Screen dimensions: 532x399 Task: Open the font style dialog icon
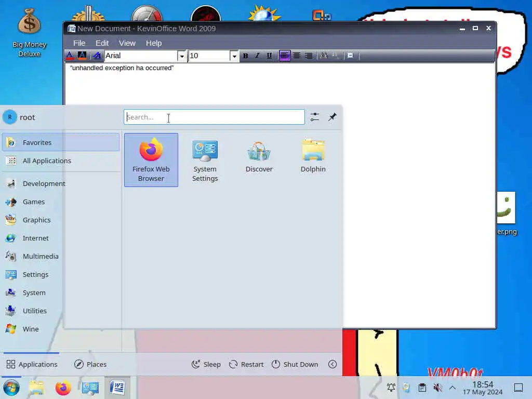[x=97, y=56]
